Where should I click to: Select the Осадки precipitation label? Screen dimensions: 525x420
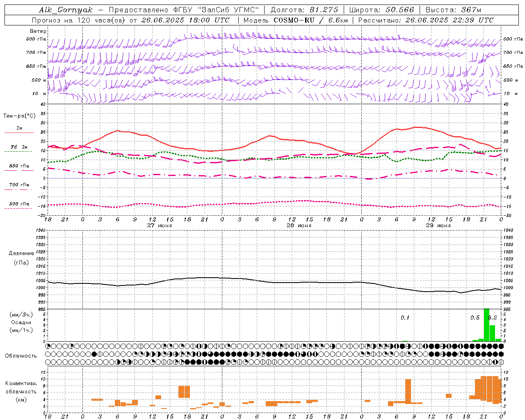click(x=21, y=322)
